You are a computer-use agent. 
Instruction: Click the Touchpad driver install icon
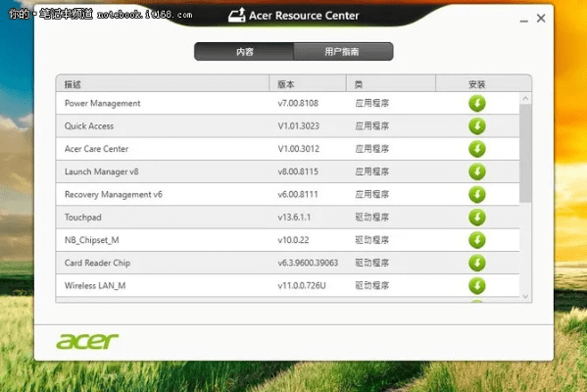click(477, 218)
